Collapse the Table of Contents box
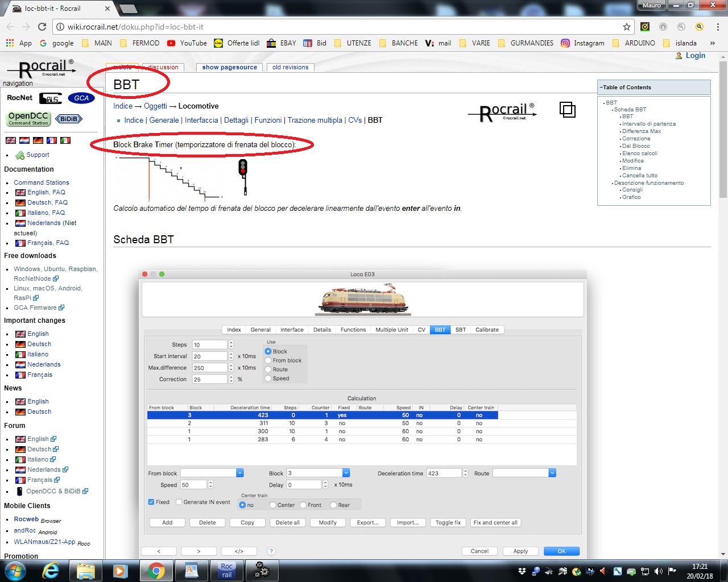Screen dimensions: 728x582 [601, 88]
